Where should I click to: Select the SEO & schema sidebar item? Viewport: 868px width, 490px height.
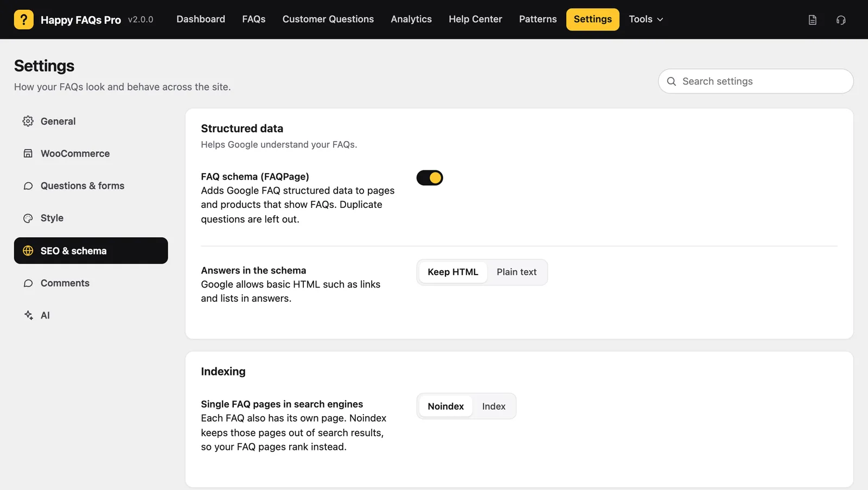tap(91, 251)
